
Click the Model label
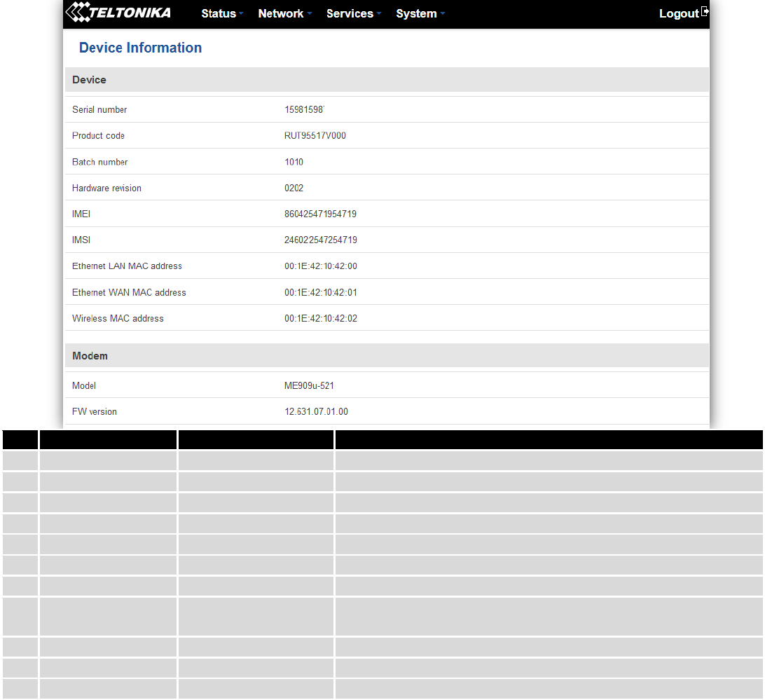84,385
